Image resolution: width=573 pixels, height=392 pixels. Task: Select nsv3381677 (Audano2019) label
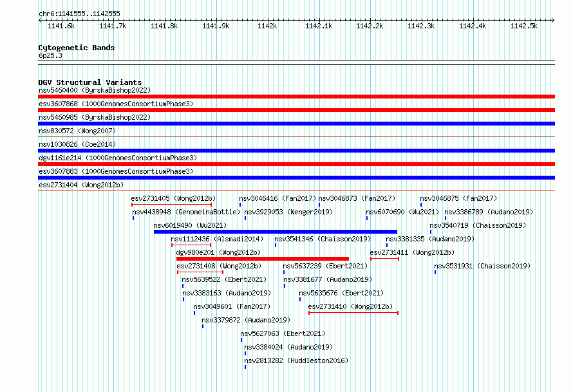pos(328,279)
